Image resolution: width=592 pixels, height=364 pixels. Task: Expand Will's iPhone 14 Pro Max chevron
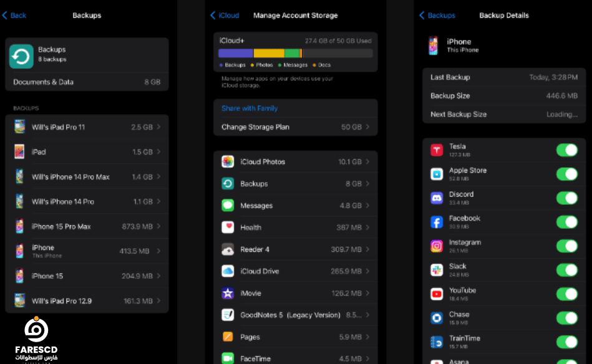click(159, 176)
